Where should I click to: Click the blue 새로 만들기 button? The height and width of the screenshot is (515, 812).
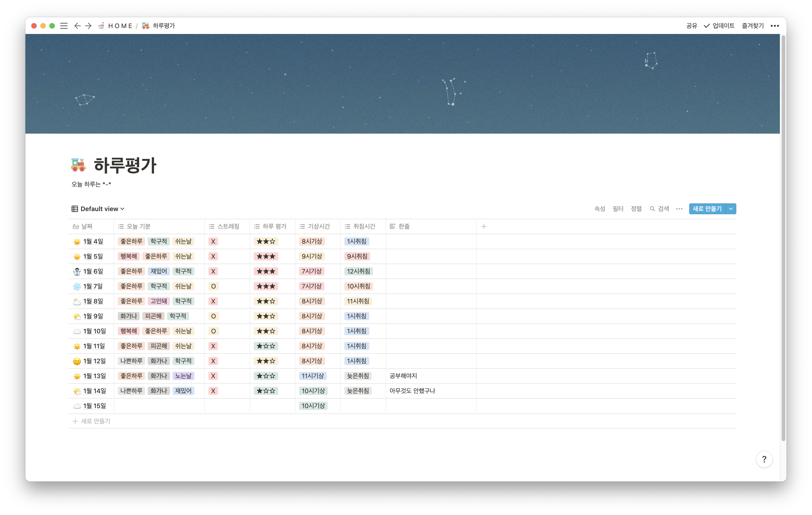tap(707, 209)
